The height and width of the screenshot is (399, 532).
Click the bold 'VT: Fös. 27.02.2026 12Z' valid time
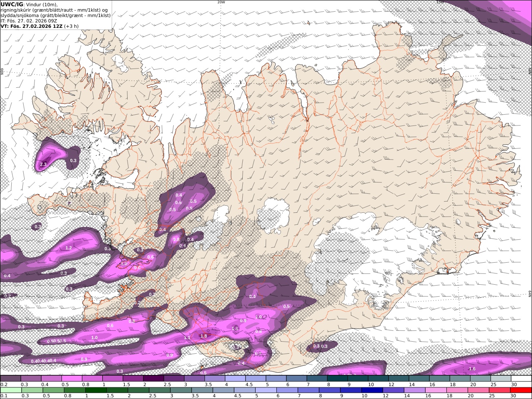tap(32, 26)
